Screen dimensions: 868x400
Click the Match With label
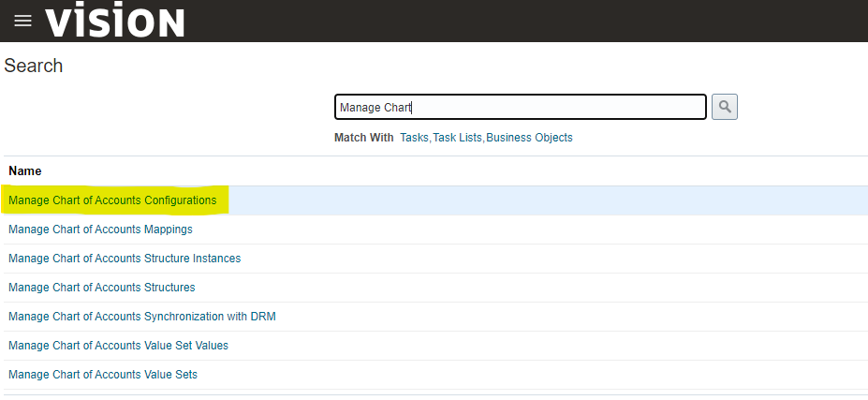(x=364, y=138)
